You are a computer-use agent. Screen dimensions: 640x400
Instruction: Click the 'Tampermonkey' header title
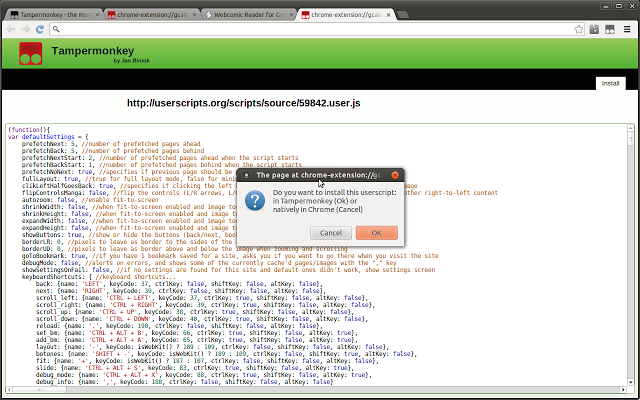tap(93, 51)
